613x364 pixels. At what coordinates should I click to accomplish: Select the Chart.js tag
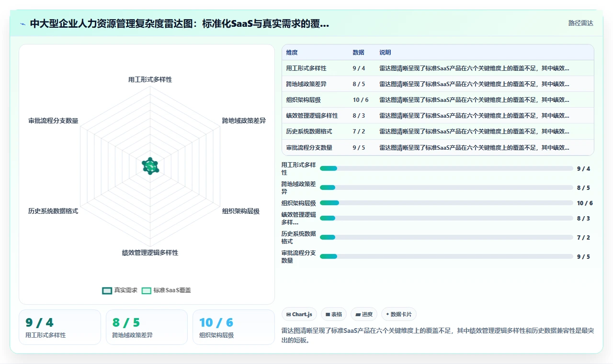tap(299, 314)
